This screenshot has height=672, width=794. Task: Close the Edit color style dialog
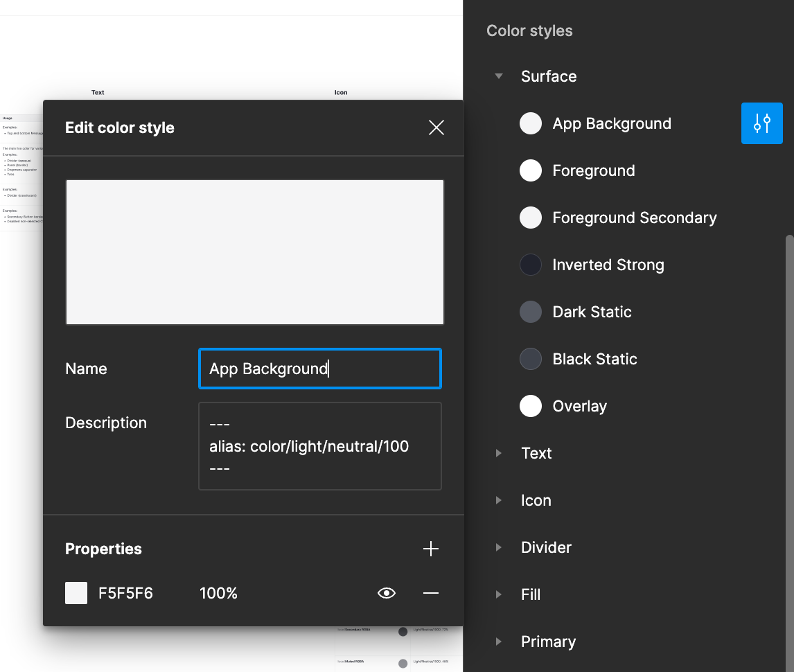point(436,127)
